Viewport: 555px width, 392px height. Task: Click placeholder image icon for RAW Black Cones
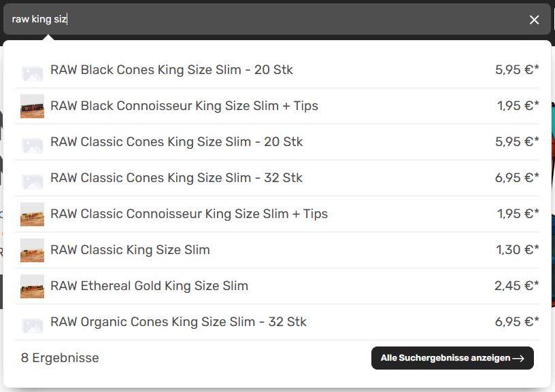coord(32,71)
